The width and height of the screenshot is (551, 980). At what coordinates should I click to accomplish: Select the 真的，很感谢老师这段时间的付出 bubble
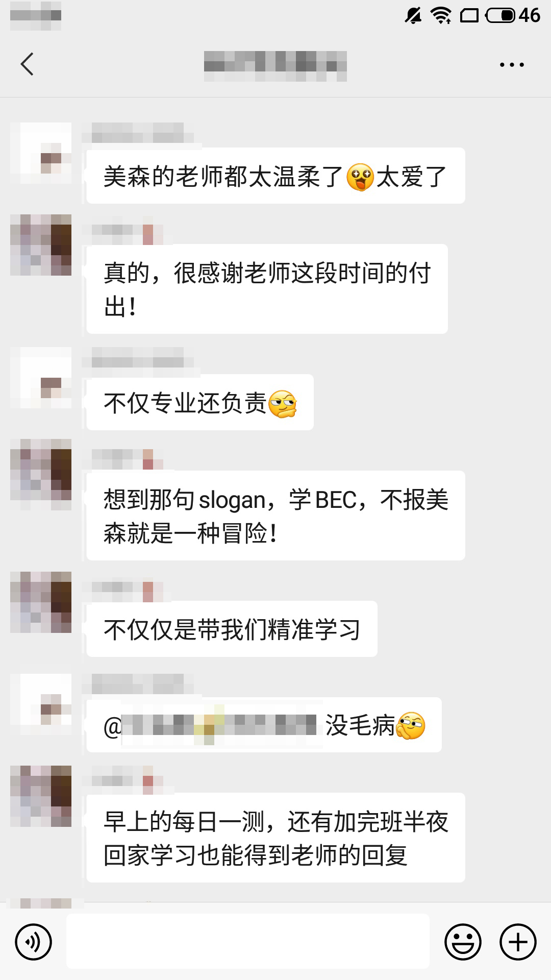pos(267,289)
